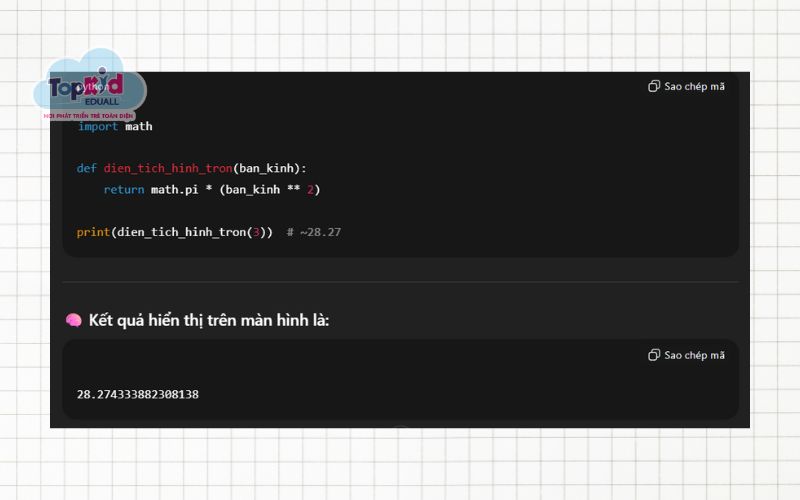Click the argument 3 inside the print call
The image size is (800, 500).
pos(256,232)
